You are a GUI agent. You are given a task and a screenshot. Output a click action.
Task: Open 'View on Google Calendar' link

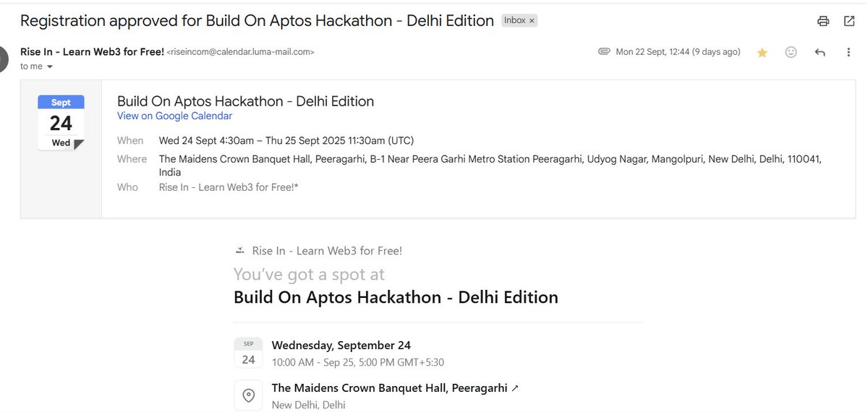click(174, 116)
